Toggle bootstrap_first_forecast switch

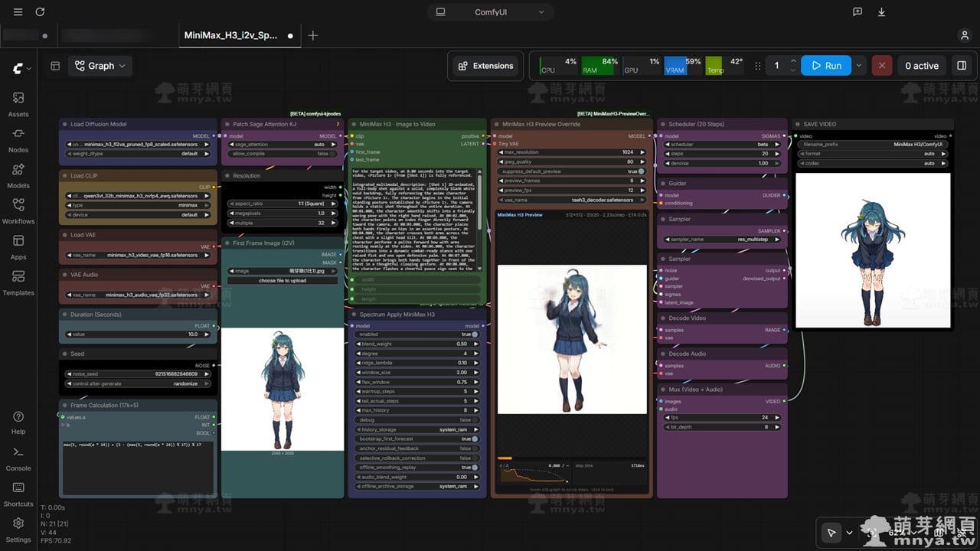475,439
